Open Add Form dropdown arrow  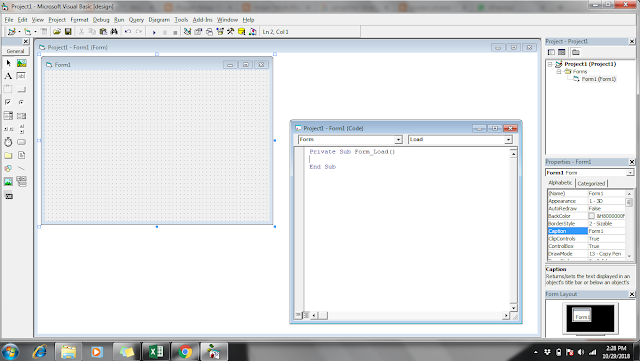pos(35,31)
